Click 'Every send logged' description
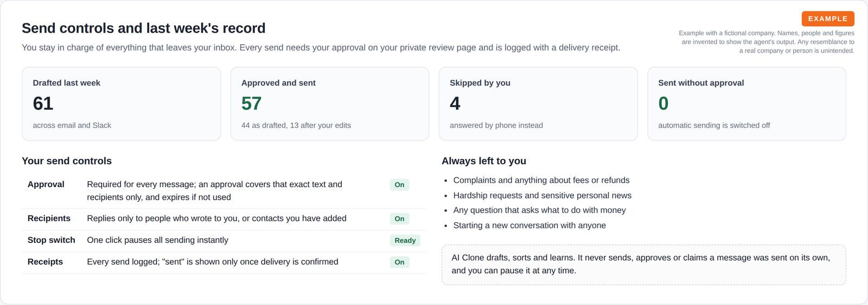The height and width of the screenshot is (305, 868). 213,262
